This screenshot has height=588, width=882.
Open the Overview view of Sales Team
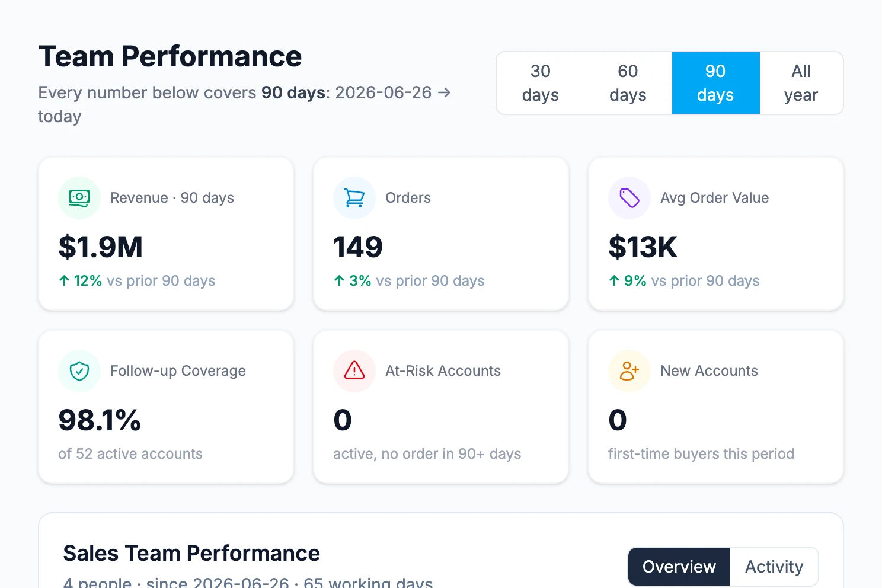point(679,567)
